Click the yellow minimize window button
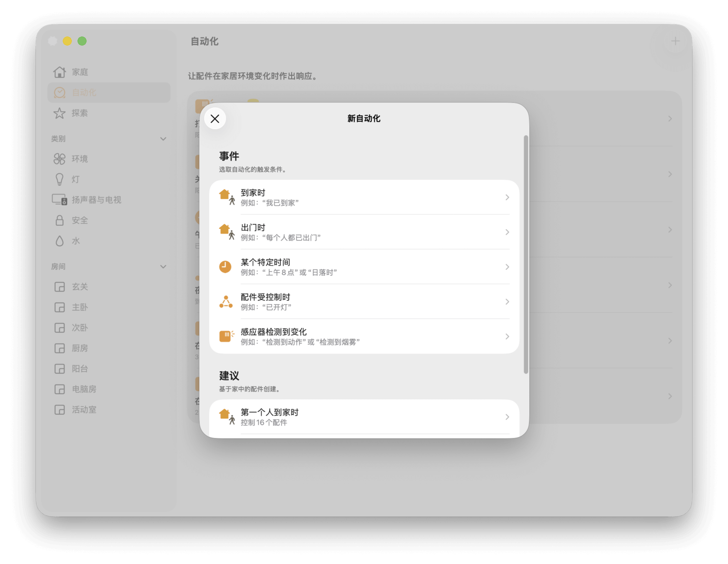Viewport: 728px width, 564px height. [x=67, y=41]
